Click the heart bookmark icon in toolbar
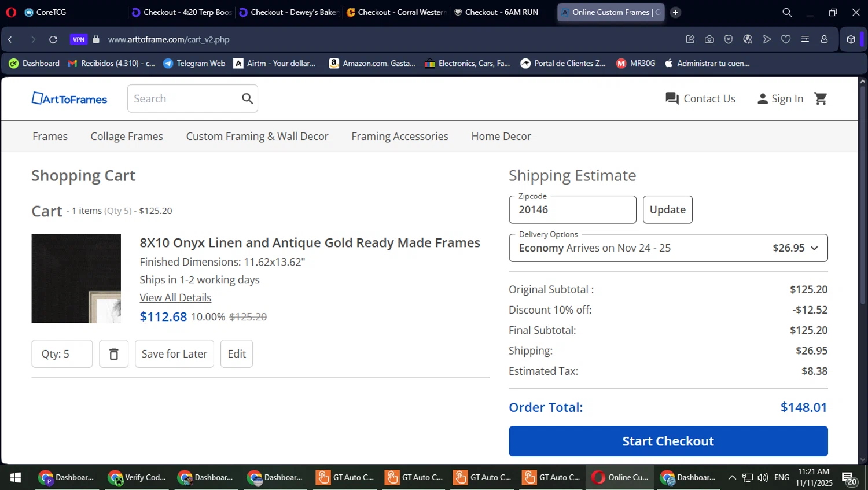Viewport: 868px width, 490px height. pyautogui.click(x=786, y=39)
